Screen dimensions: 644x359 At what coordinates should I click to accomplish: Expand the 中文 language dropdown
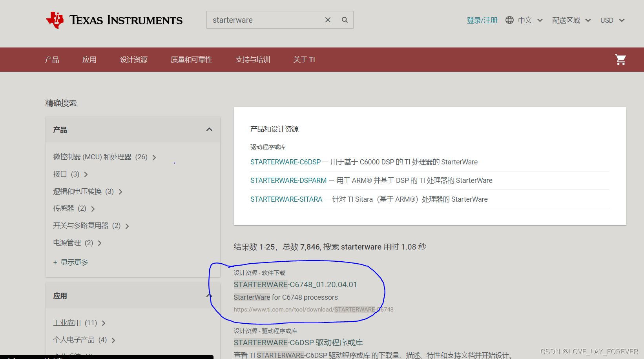pos(530,20)
